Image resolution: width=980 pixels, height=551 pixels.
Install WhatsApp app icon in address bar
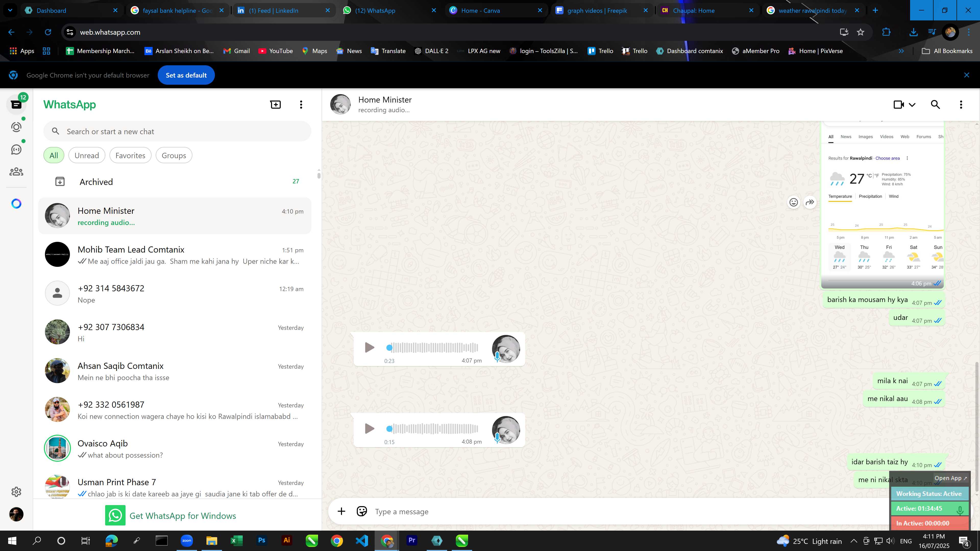(844, 32)
